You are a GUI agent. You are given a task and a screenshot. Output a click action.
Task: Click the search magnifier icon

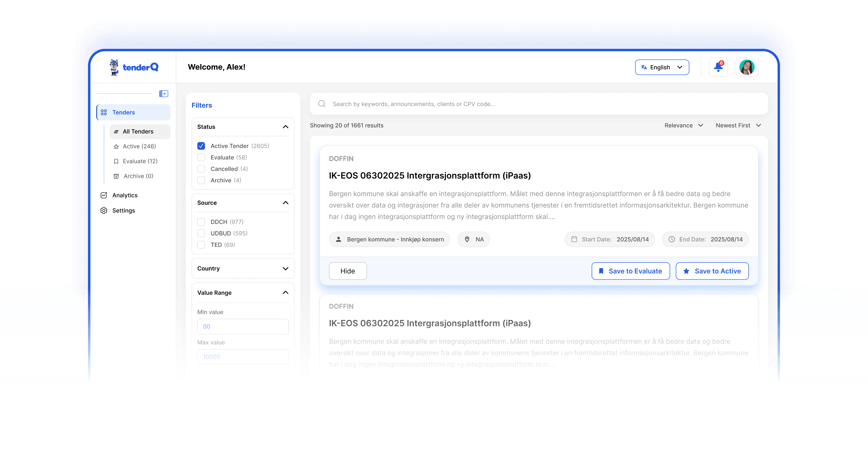pyautogui.click(x=322, y=104)
